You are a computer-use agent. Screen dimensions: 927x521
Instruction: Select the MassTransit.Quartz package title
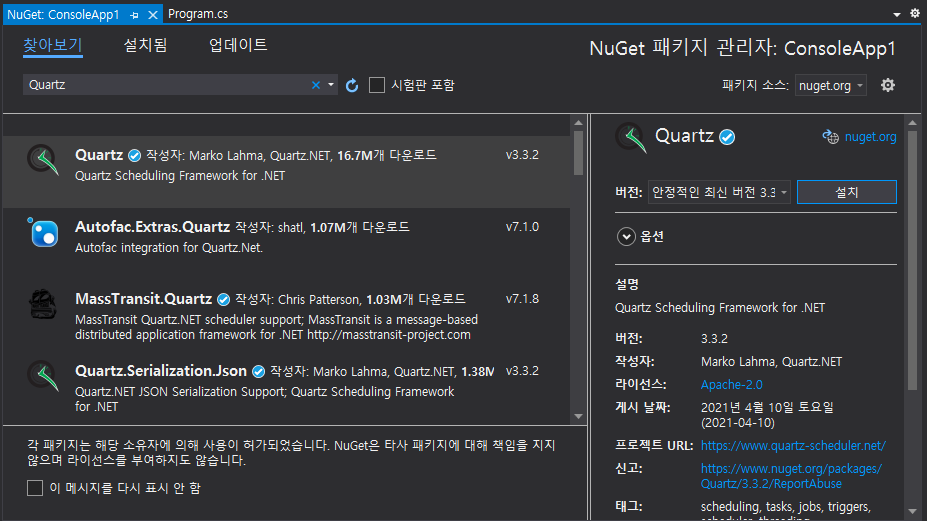(144, 299)
